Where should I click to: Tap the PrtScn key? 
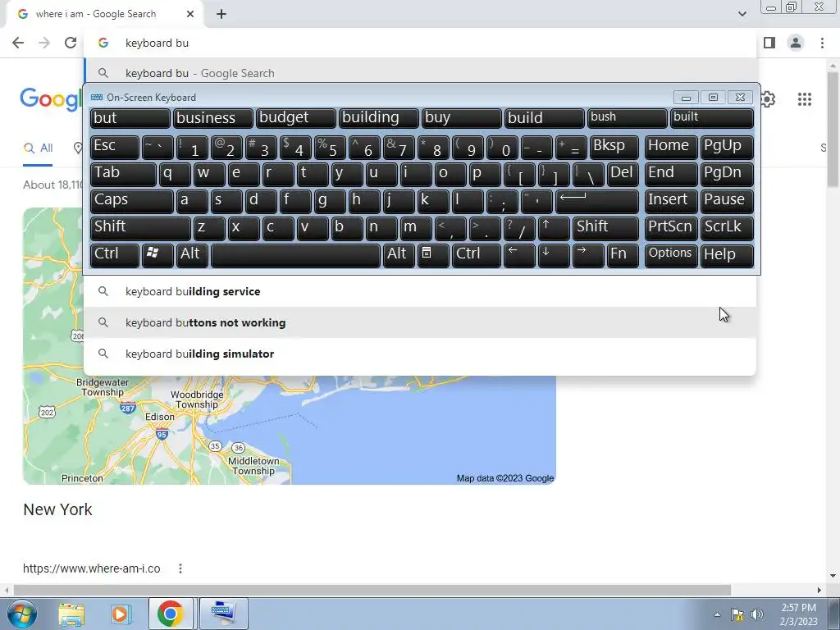pyautogui.click(x=671, y=228)
